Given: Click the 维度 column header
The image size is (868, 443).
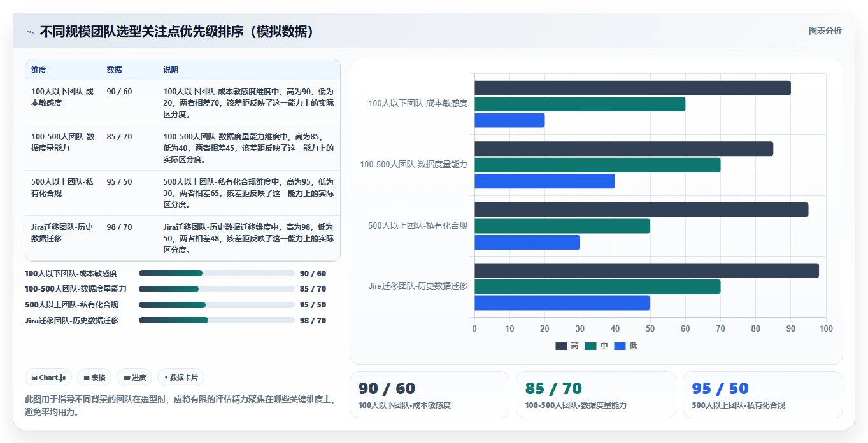Looking at the screenshot, I should [x=39, y=70].
